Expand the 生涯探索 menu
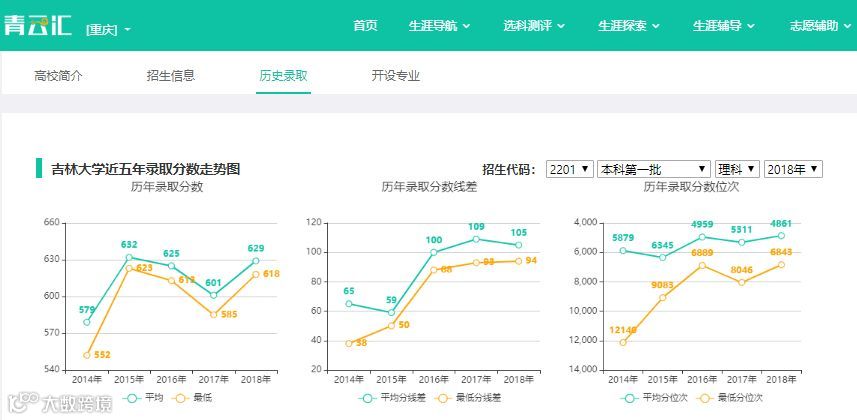Viewport: 857px width, 420px height. (629, 26)
